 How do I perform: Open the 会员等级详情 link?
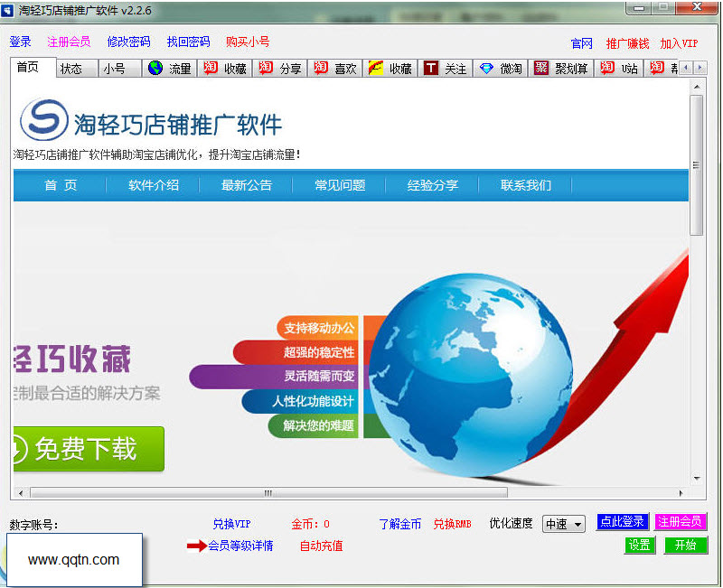click(240, 546)
